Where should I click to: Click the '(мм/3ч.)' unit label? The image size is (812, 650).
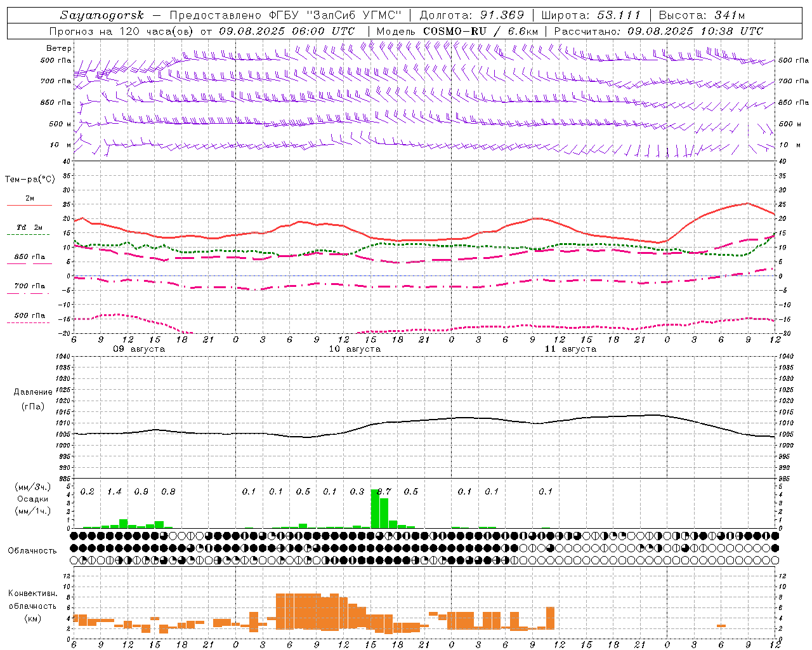coord(33,487)
